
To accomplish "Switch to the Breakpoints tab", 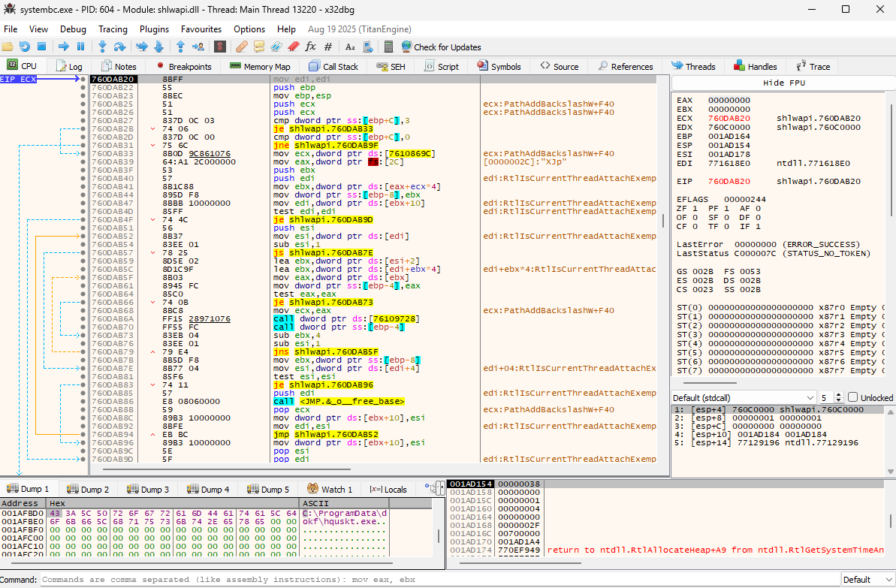I will click(183, 66).
